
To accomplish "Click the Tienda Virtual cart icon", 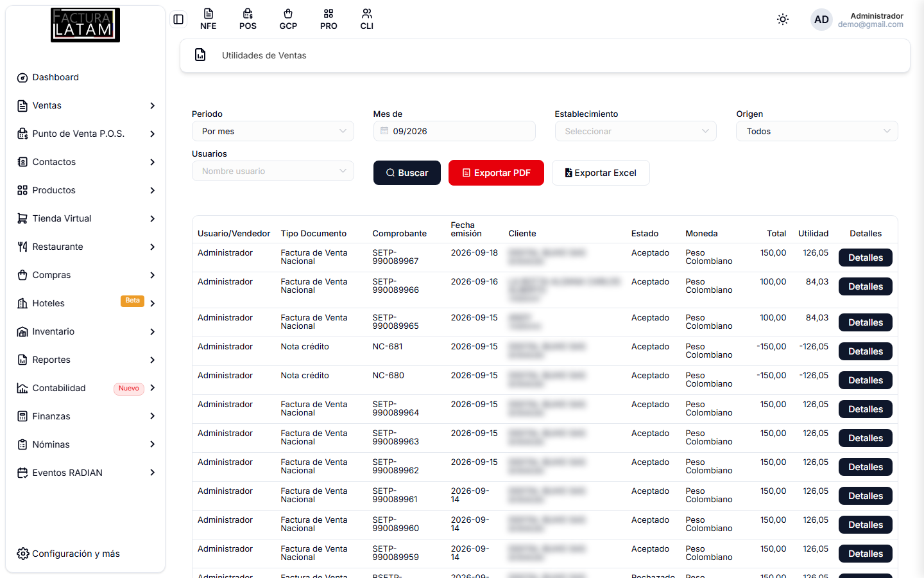I will coord(22,219).
